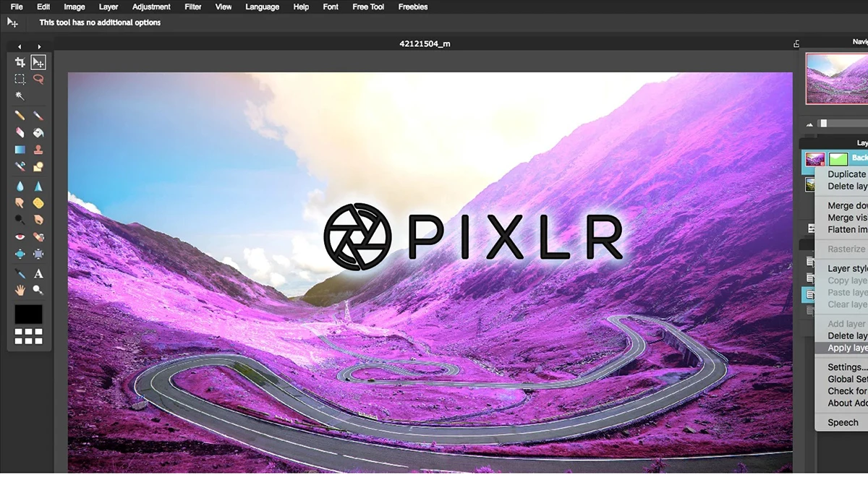Viewport: 868px width, 488px height.
Task: Select the Sponge tool
Action: [x=38, y=202]
